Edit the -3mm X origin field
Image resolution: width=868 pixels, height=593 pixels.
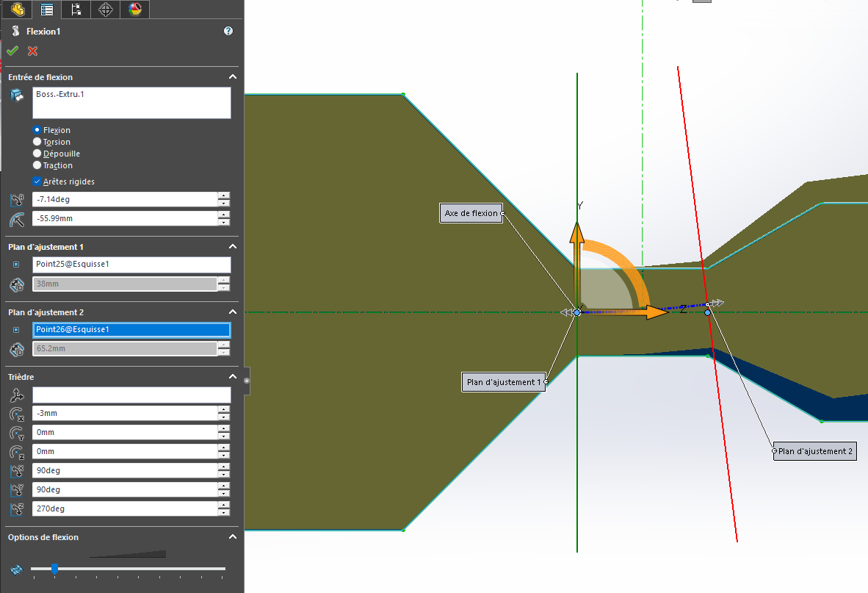(125, 413)
